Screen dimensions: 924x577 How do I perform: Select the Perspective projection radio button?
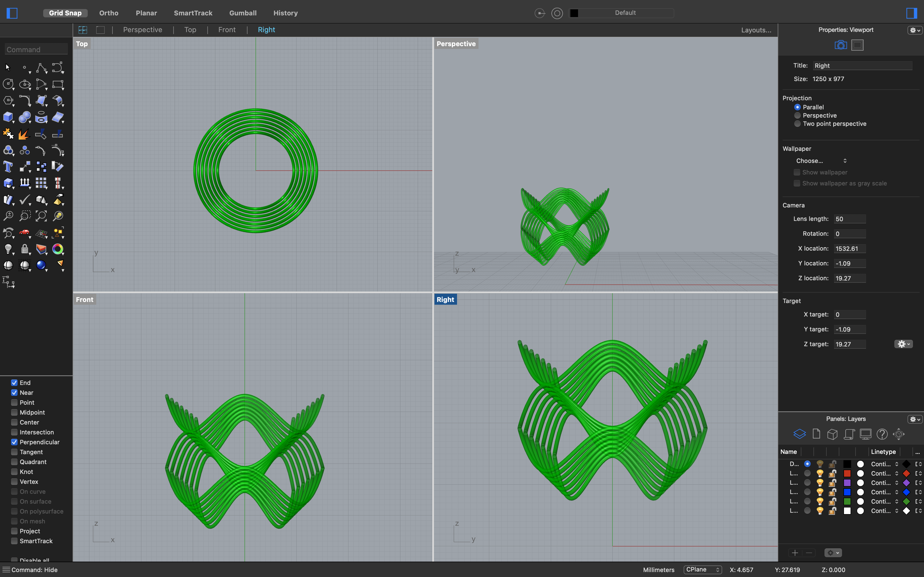pyautogui.click(x=797, y=115)
